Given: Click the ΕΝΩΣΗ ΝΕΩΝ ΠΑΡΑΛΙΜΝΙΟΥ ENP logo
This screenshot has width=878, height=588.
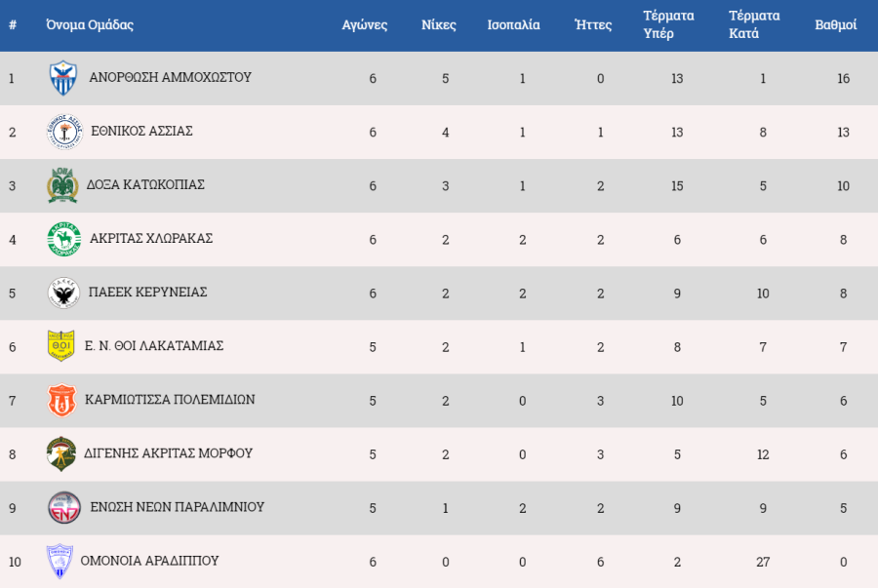Looking at the screenshot, I should coord(64,507).
